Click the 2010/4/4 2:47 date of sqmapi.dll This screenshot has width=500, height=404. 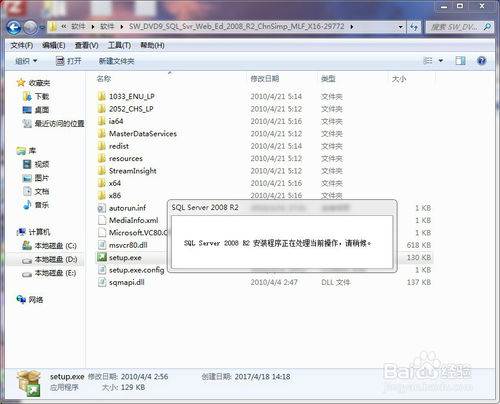click(274, 282)
